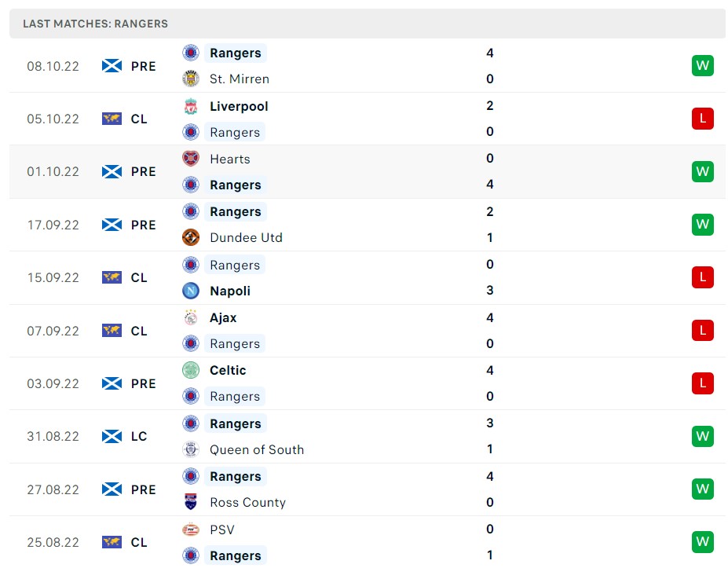Click the Liverpool club crest
Screen dimensions: 728x568
pyautogui.click(x=191, y=106)
